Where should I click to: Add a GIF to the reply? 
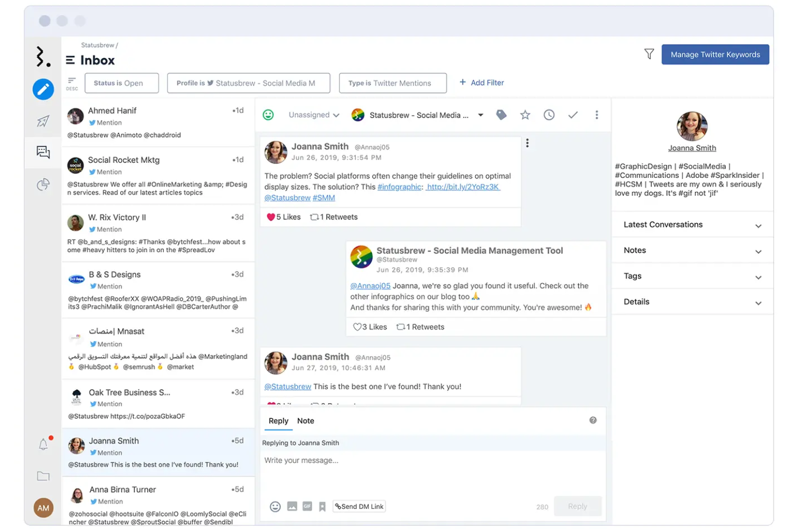coord(307,507)
